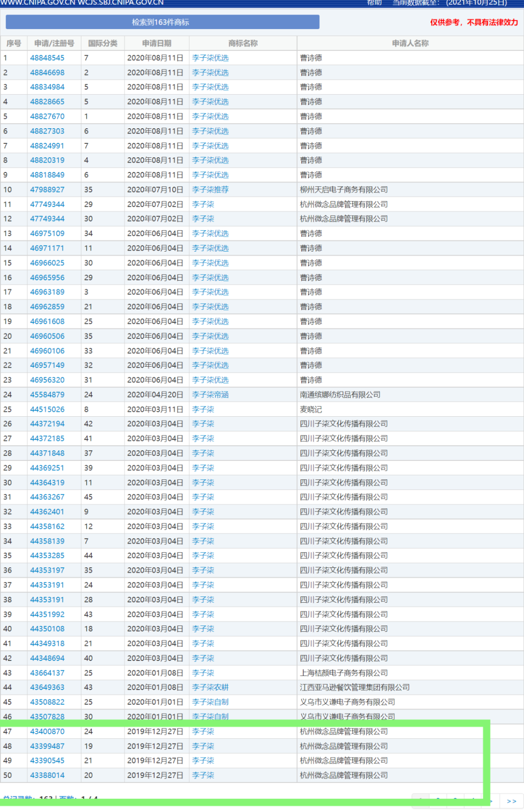Open registration number 48828665
This screenshot has width=524, height=812.
(47, 101)
